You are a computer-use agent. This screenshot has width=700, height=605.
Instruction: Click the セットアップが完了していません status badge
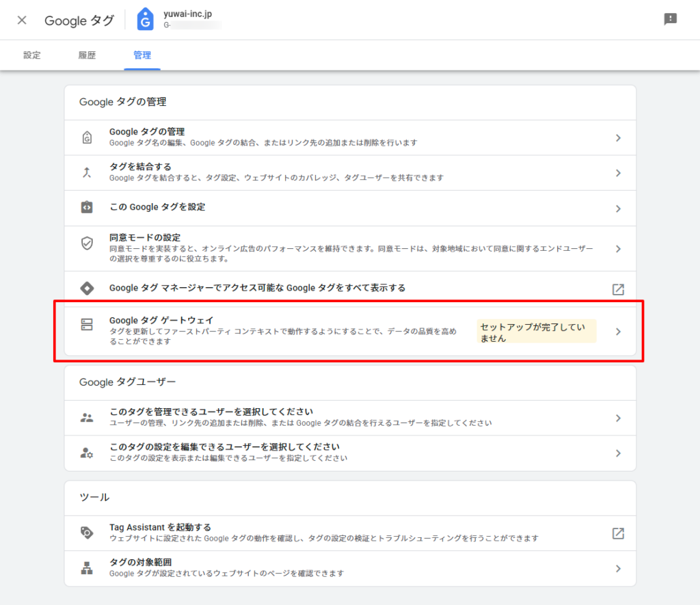tap(536, 332)
